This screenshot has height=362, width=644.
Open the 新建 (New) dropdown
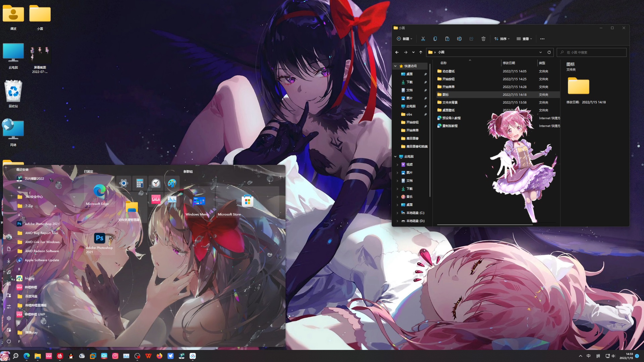(405, 39)
